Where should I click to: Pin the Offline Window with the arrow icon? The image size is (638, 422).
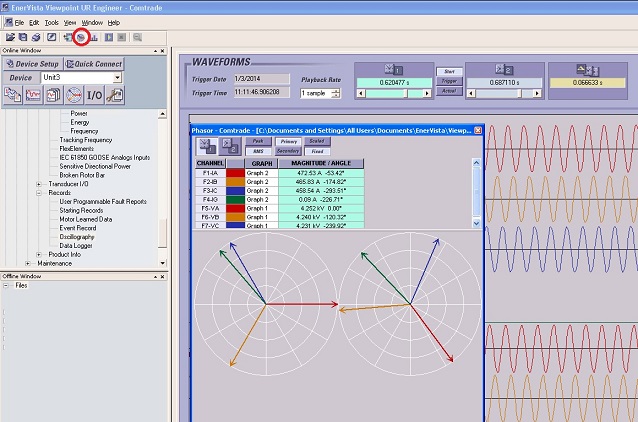pyautogui.click(x=155, y=277)
